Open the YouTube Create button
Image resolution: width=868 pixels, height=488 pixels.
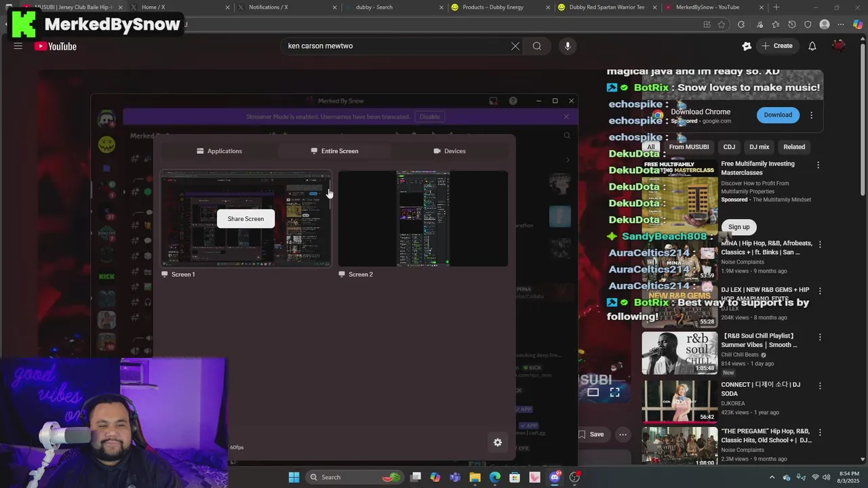[x=776, y=46]
